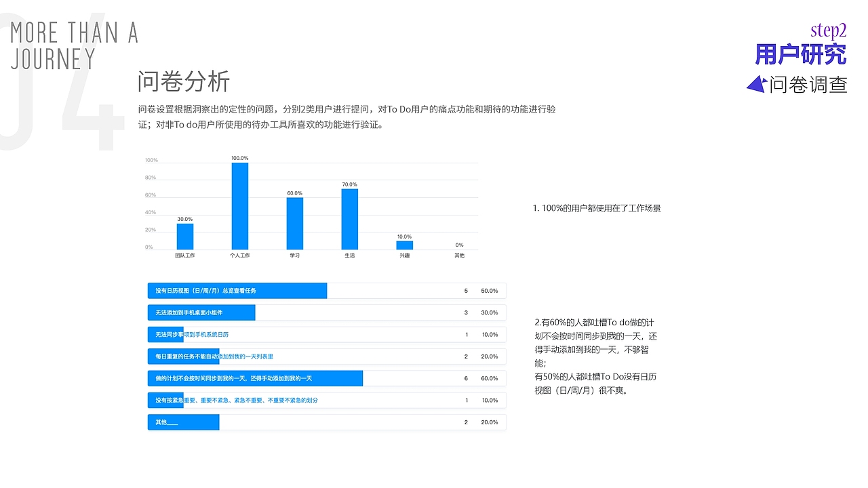
Task: Select the 无法添加到手机桌面小组件 option
Action: tap(201, 312)
